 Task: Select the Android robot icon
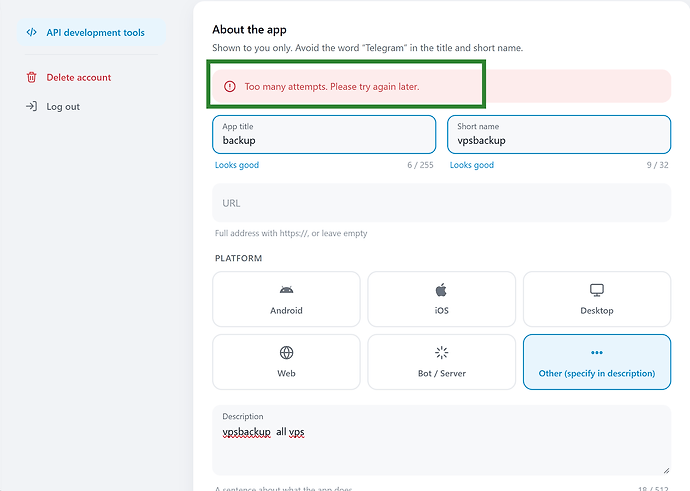click(286, 290)
